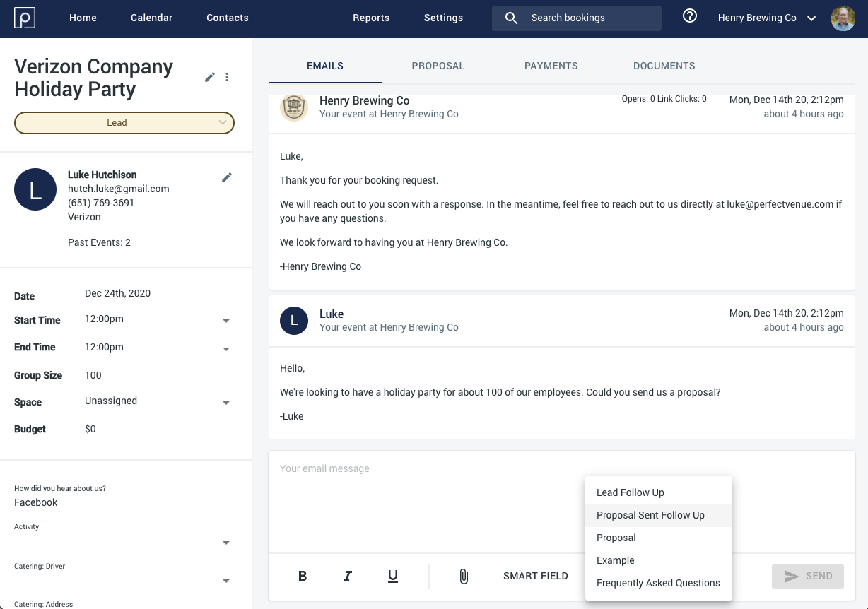This screenshot has height=609, width=868.
Task: Open Settings in navigation
Action: pyautogui.click(x=443, y=18)
